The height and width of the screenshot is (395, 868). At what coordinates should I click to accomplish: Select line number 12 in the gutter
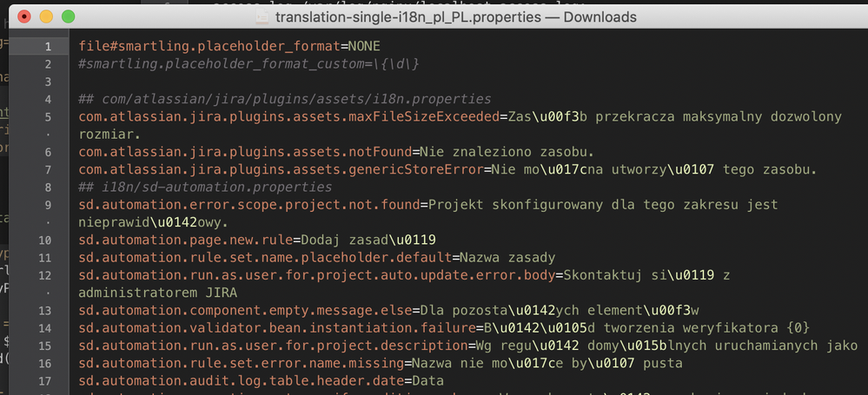tap(45, 275)
